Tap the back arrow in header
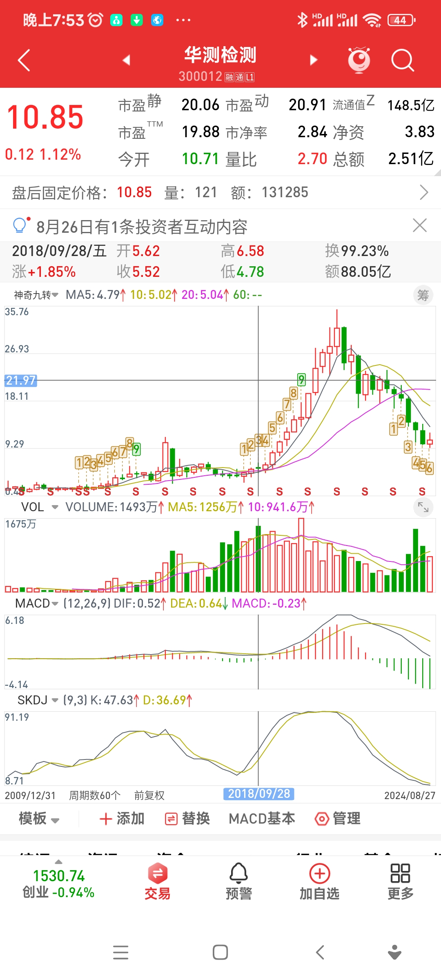 tap(24, 60)
